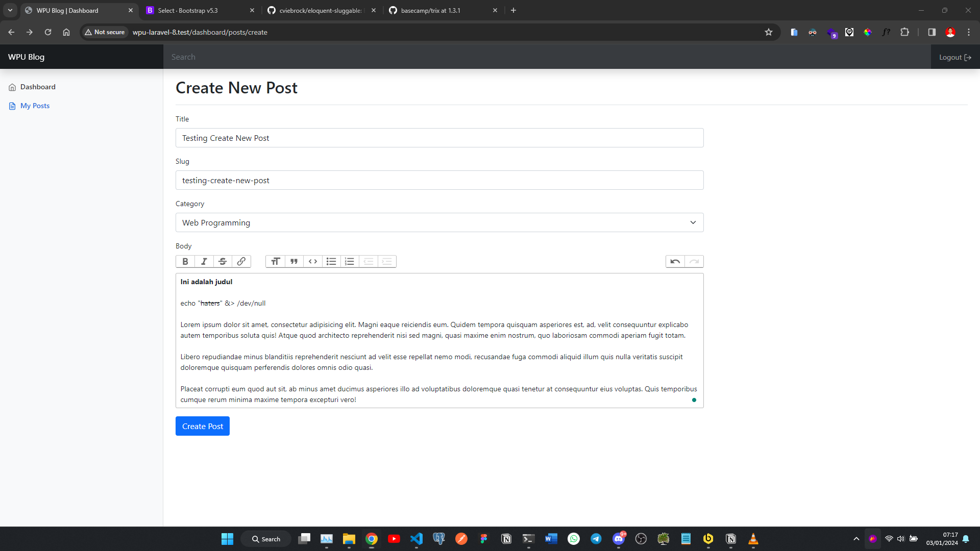
Task: Click the bullet list icon in toolbar
Action: [x=331, y=261]
